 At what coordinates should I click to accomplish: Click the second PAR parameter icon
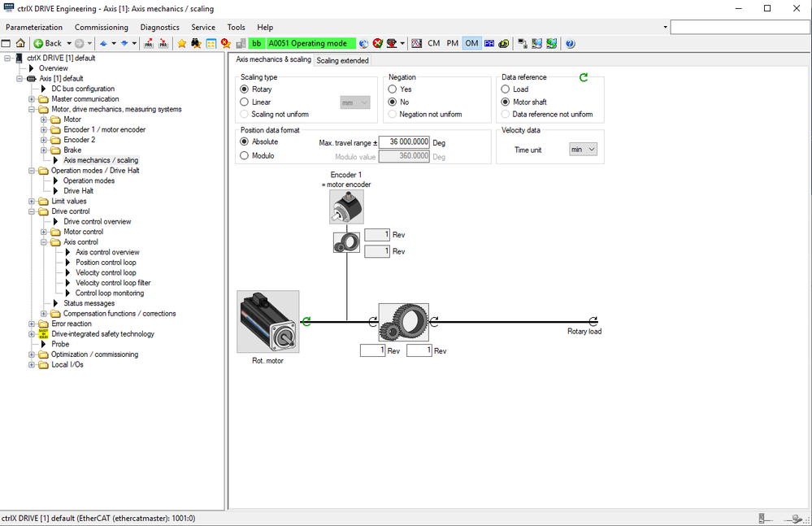point(163,43)
